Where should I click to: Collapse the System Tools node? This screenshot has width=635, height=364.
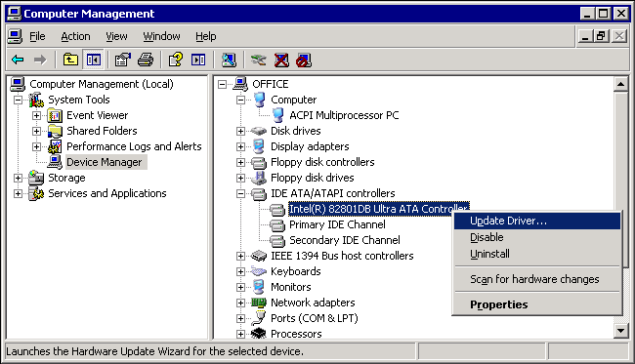click(18, 100)
